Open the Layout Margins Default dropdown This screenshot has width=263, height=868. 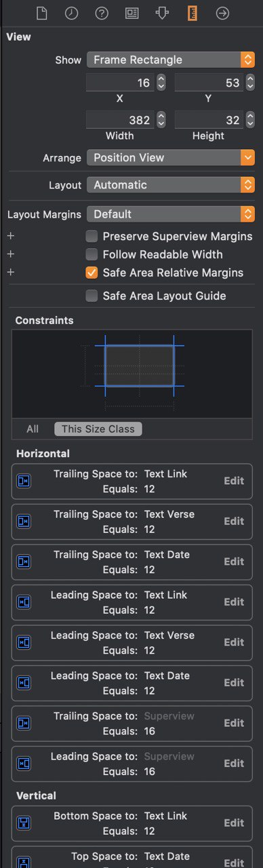[x=171, y=214]
